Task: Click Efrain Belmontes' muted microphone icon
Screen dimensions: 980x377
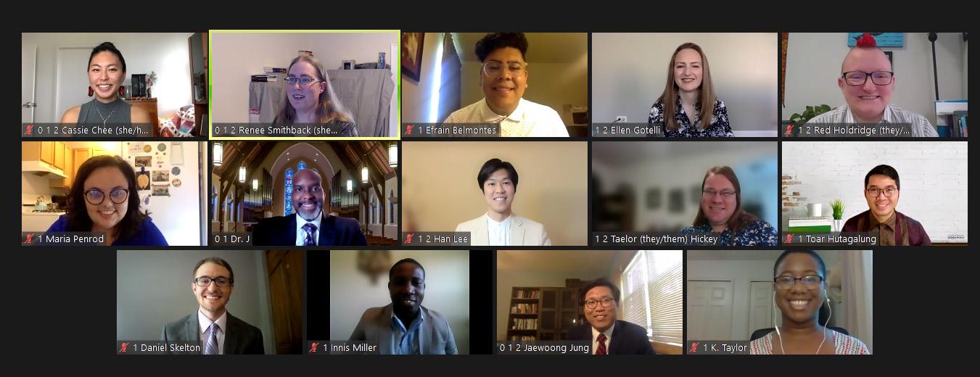Action: (409, 130)
